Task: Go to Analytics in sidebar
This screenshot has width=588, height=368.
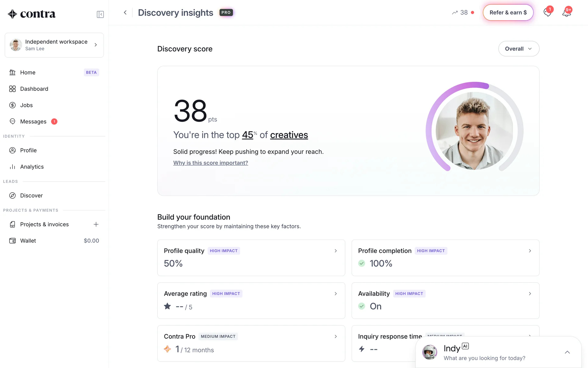Action: pyautogui.click(x=32, y=167)
